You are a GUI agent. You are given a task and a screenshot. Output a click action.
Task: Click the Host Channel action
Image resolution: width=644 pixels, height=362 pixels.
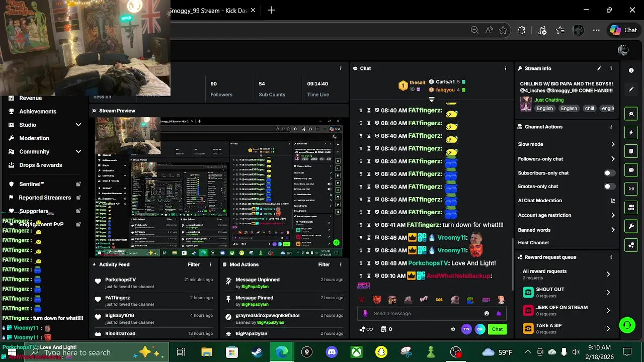[x=533, y=243]
